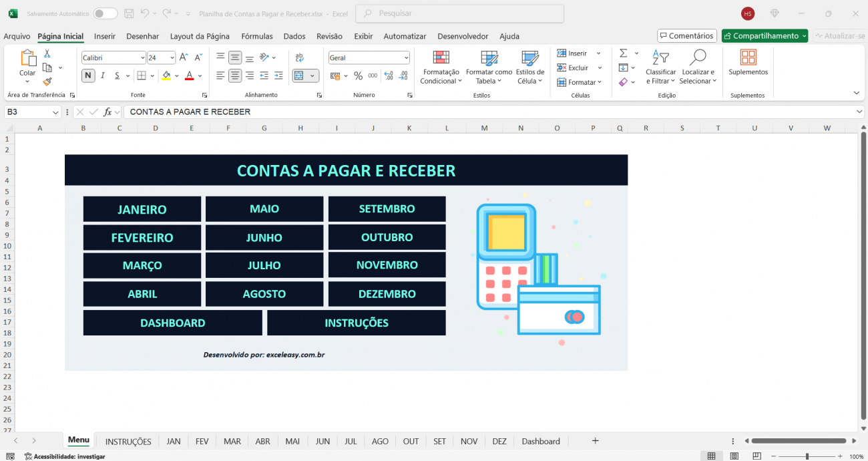
Task: Click the INSTRUÇÕES navigation button
Action: pyautogui.click(x=357, y=323)
